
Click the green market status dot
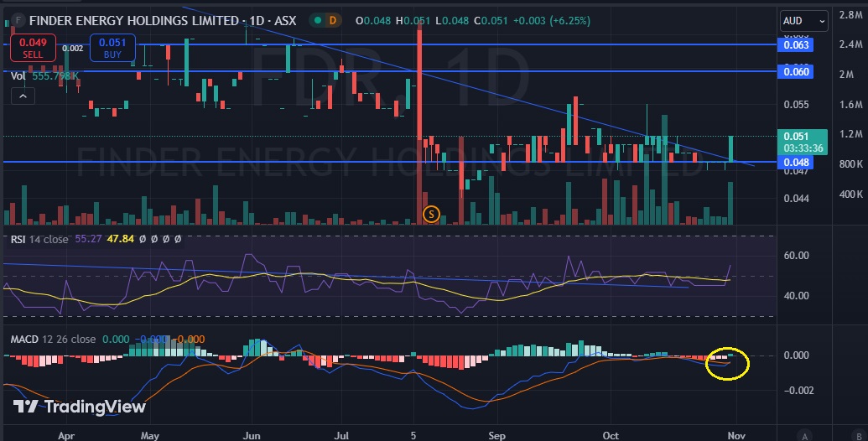coord(318,20)
